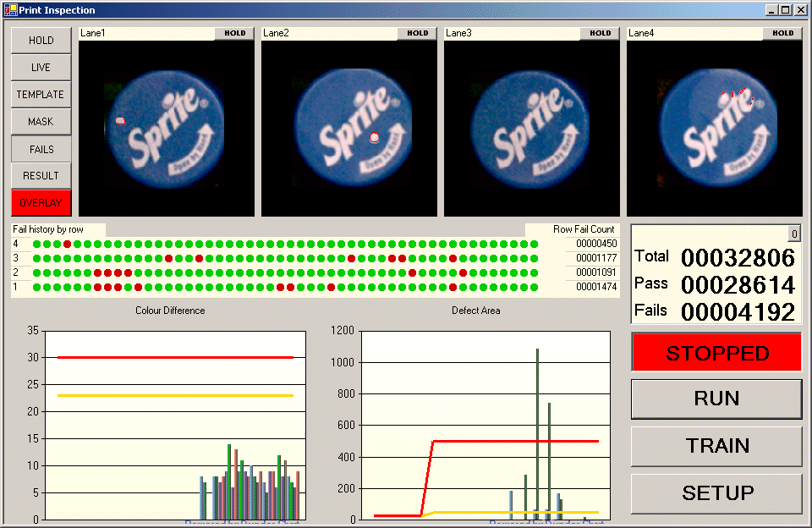
Task: Click the Colour Difference chart
Action: coord(175,423)
